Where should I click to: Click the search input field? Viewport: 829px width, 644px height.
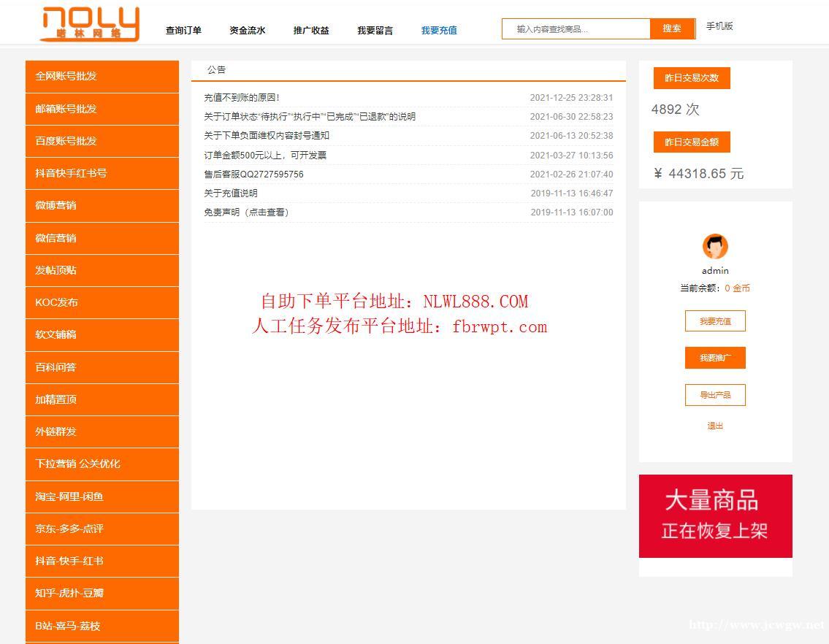pos(576,29)
